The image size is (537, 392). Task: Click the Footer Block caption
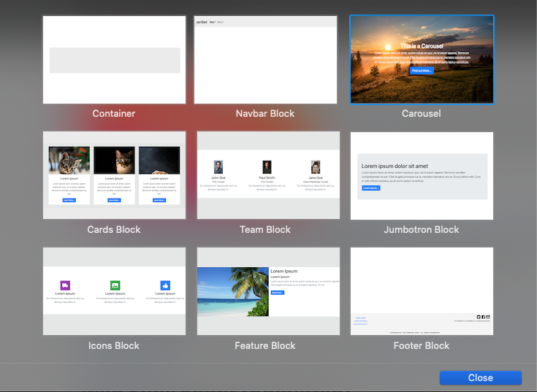(422, 345)
